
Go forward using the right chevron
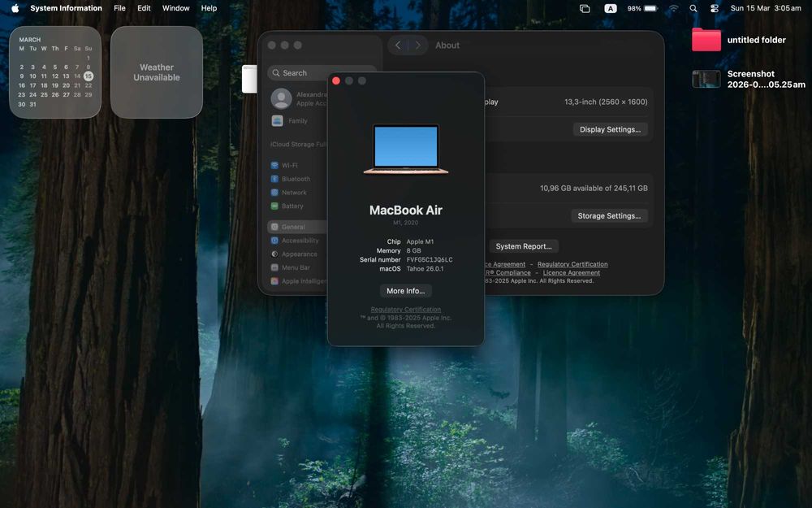418,45
